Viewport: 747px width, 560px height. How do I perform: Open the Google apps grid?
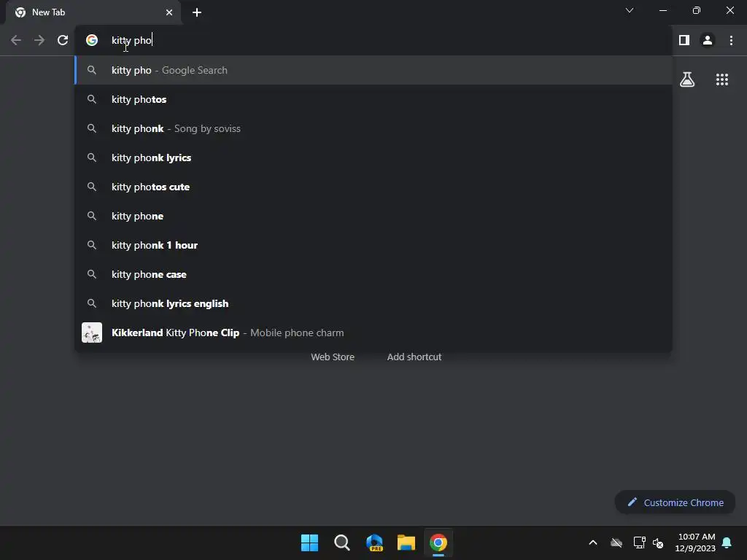click(722, 79)
